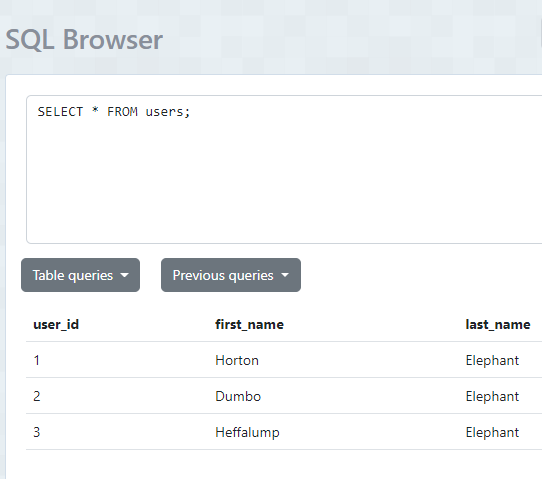The height and width of the screenshot is (479, 542).
Task: Select the user_id column header
Action: (x=56, y=325)
